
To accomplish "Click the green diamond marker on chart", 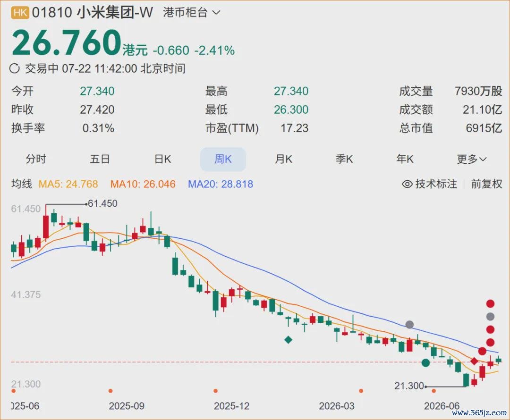I will 288,340.
